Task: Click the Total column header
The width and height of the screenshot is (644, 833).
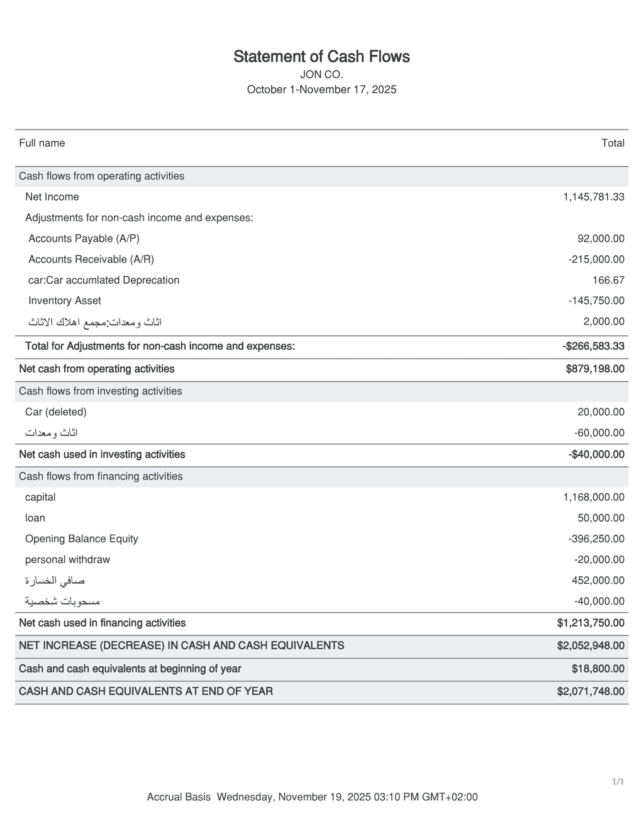Action: (613, 143)
